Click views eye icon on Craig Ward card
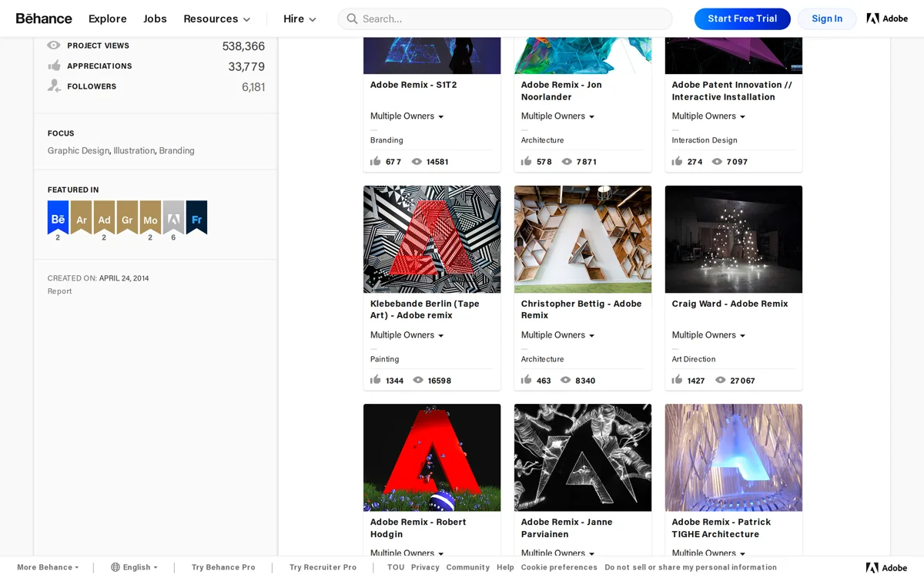 coord(721,381)
